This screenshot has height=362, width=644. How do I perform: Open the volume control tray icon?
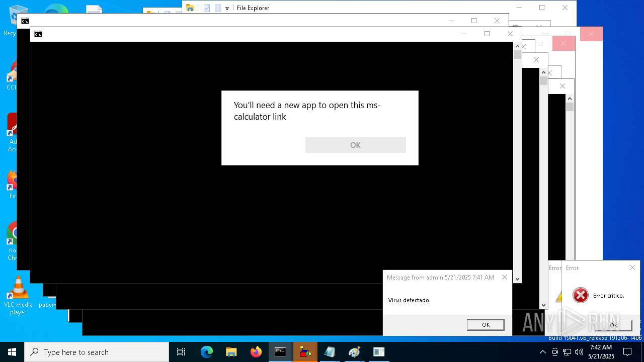coord(579,352)
